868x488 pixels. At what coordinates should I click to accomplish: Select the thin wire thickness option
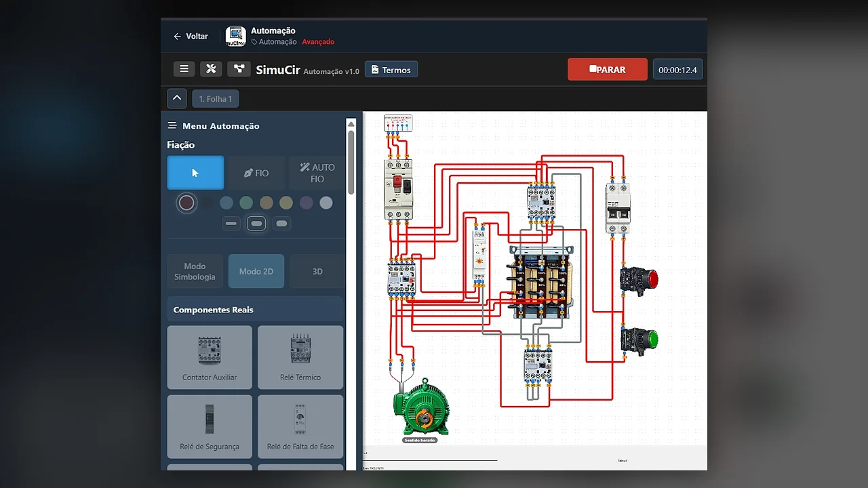[x=231, y=224]
